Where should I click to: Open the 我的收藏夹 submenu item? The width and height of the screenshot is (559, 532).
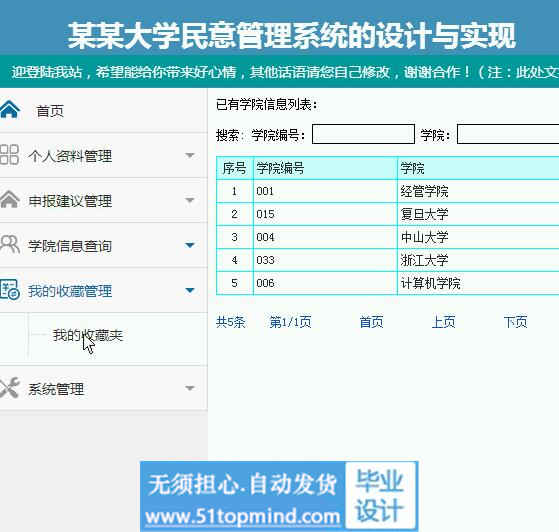click(88, 335)
